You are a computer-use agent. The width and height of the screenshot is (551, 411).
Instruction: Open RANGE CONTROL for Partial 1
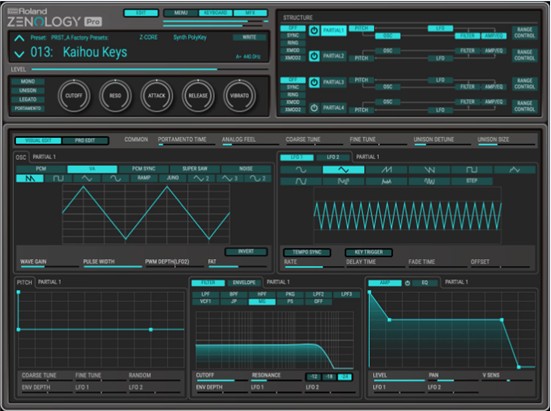[524, 32]
